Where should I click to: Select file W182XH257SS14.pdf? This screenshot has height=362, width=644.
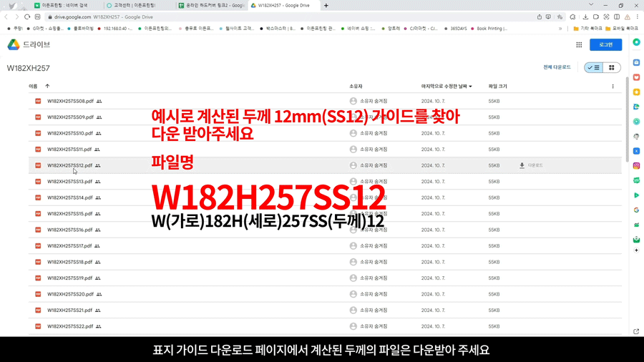70,198
